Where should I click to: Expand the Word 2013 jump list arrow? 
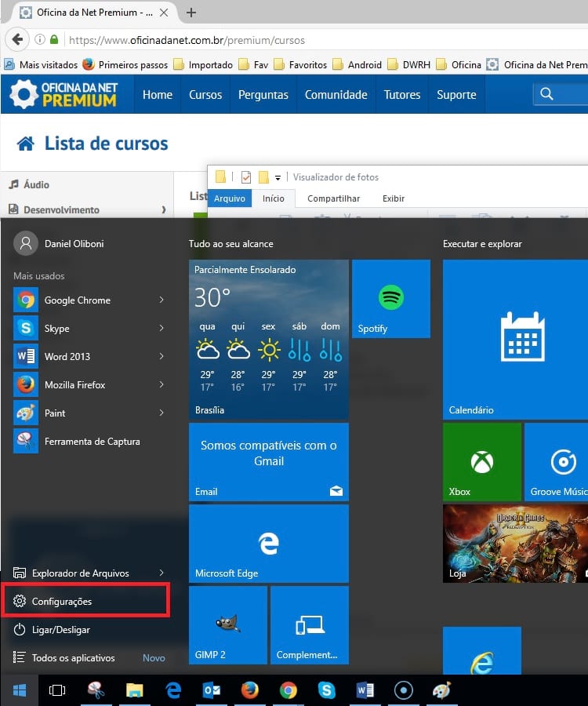tap(162, 356)
